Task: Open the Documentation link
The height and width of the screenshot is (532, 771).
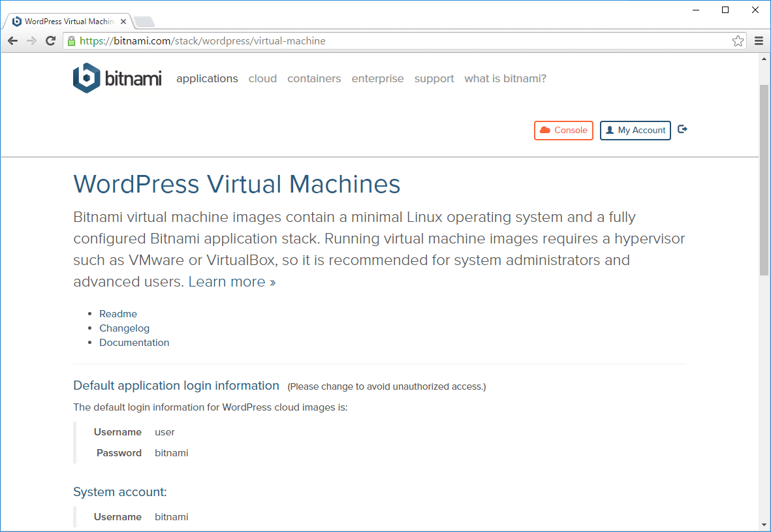Action: tap(134, 343)
